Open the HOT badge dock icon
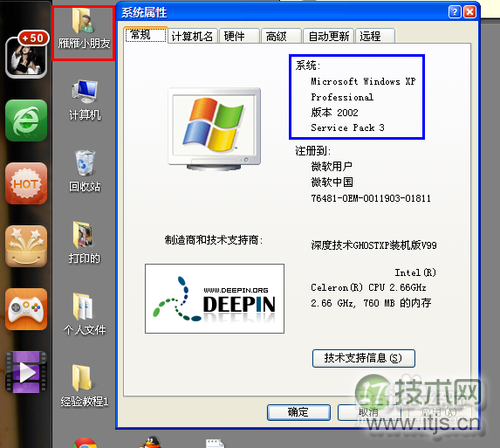 point(26,183)
